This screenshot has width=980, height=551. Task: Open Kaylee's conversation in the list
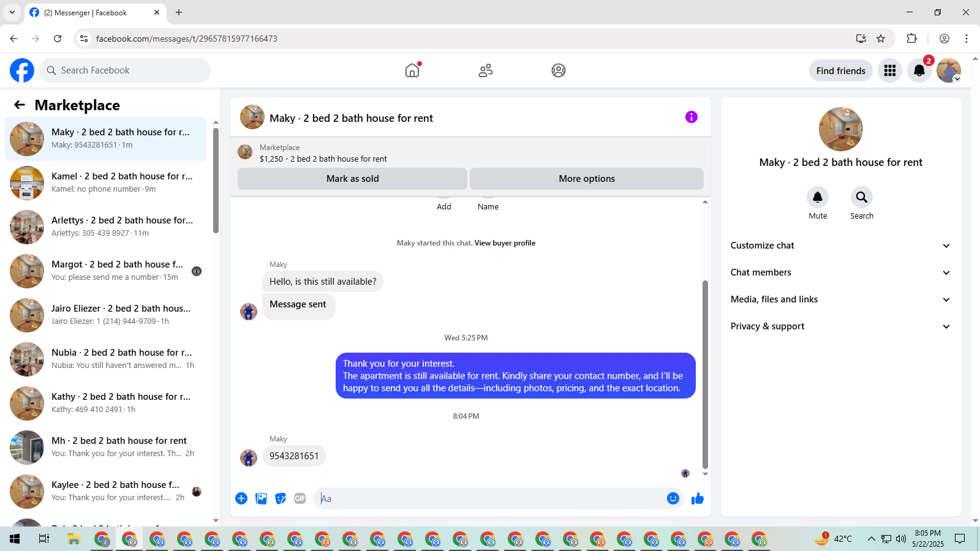click(x=105, y=492)
